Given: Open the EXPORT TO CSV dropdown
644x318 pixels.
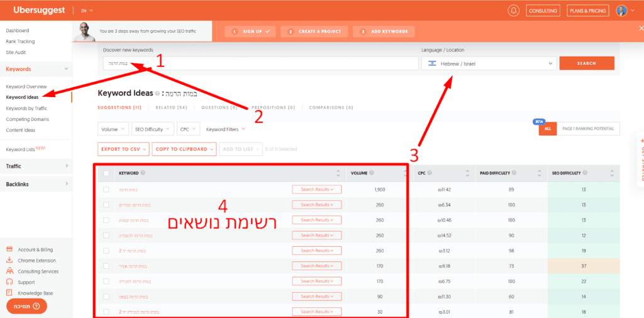Looking at the screenshot, I should click(124, 149).
